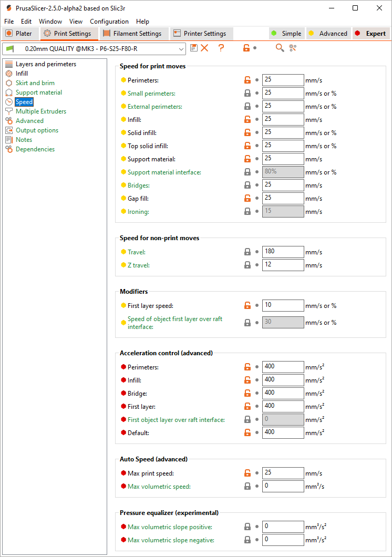Switch to the Plater tab
This screenshot has height=557, width=392.
[19, 34]
